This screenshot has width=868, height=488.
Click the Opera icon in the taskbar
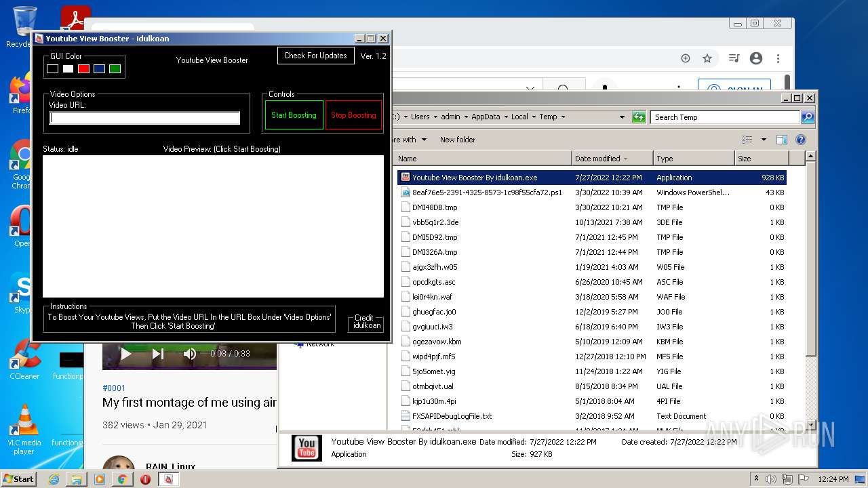tap(145, 479)
